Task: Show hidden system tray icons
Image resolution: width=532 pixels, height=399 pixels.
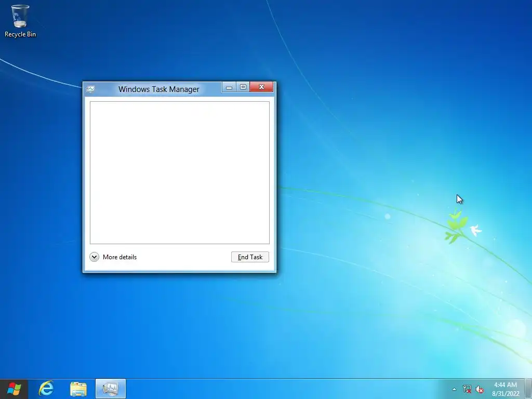Action: click(454, 389)
